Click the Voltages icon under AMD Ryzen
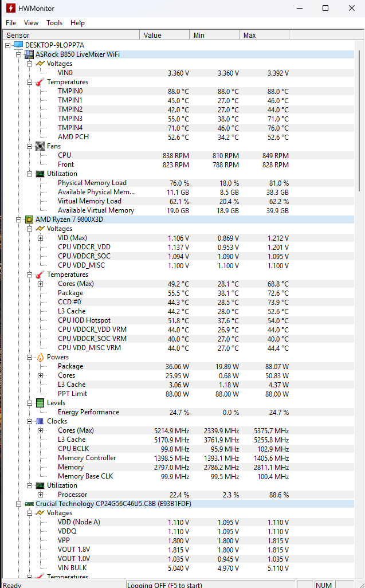Screen dimensions: 365x588 [x=40, y=229]
